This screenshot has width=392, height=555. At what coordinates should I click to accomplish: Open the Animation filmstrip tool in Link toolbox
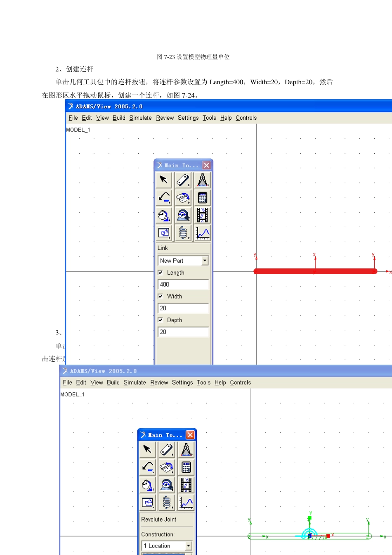click(x=202, y=215)
